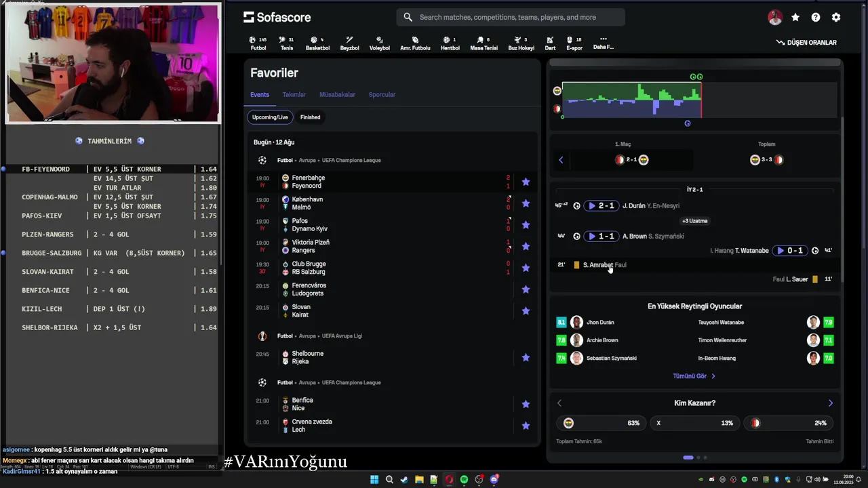The height and width of the screenshot is (488, 868).
Task: Unfavorite the Shelbourne-Rijeka match star
Action: (x=526, y=357)
